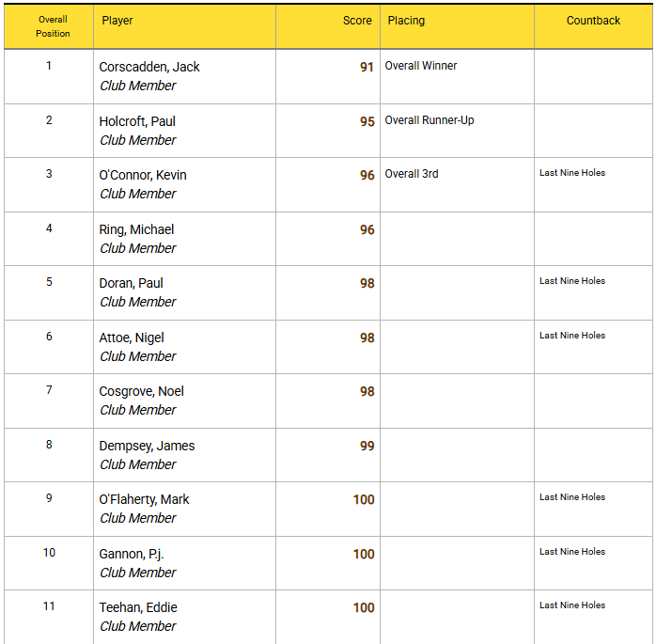Click Last Nine Holes in Attoe's row

(572, 336)
